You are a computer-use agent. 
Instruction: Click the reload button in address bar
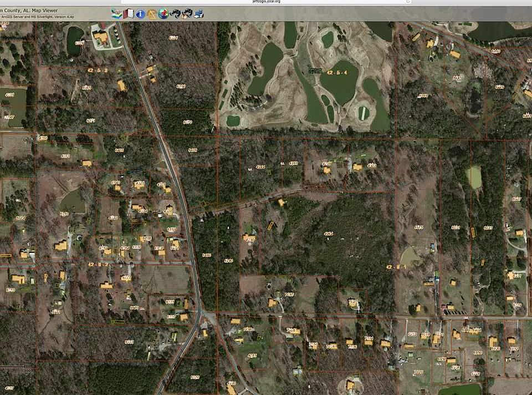click(x=408, y=2)
